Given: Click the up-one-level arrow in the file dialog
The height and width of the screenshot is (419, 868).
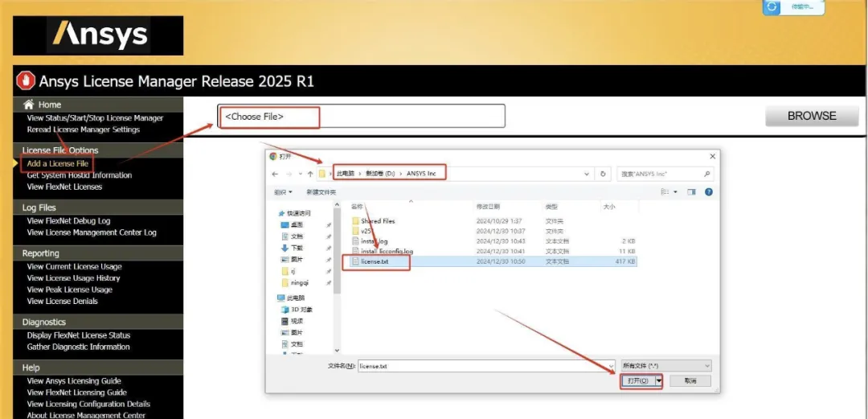Looking at the screenshot, I should point(309,174).
